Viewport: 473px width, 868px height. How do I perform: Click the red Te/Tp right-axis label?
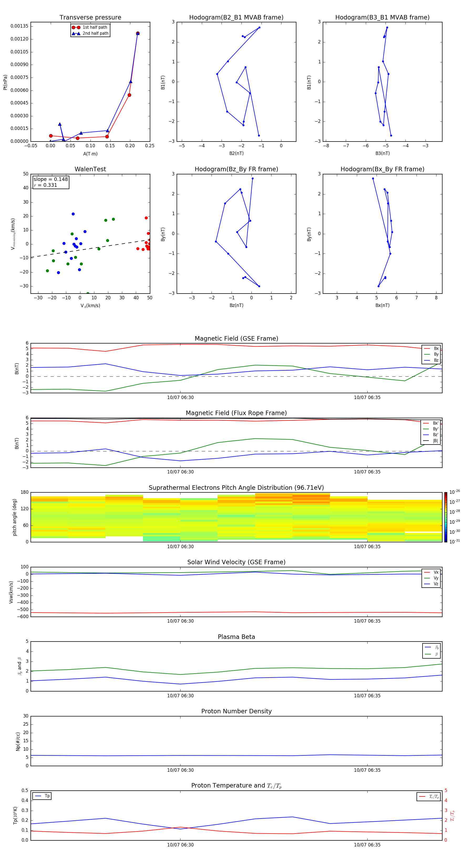click(453, 815)
